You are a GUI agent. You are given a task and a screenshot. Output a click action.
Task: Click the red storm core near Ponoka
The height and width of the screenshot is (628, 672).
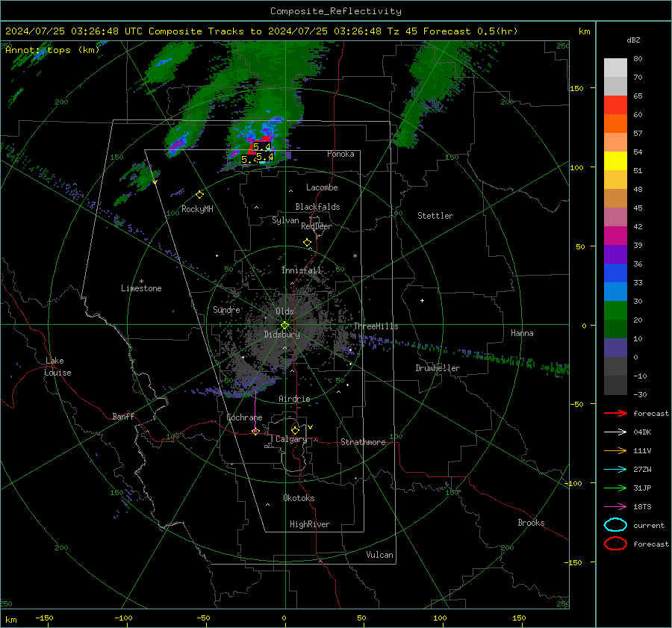coord(258,145)
